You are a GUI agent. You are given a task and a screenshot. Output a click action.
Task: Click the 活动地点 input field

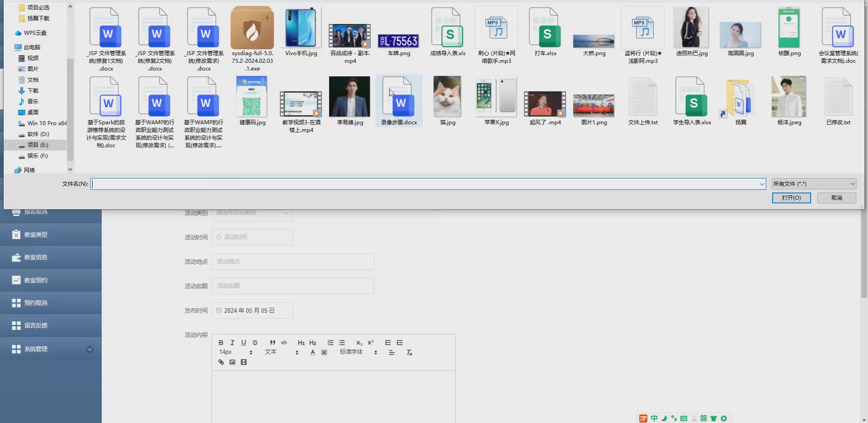292,262
